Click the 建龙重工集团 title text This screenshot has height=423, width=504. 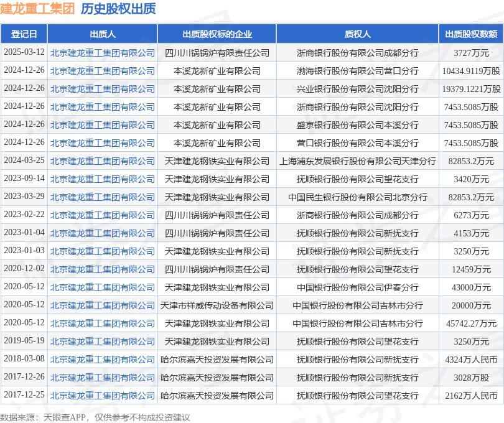point(37,9)
